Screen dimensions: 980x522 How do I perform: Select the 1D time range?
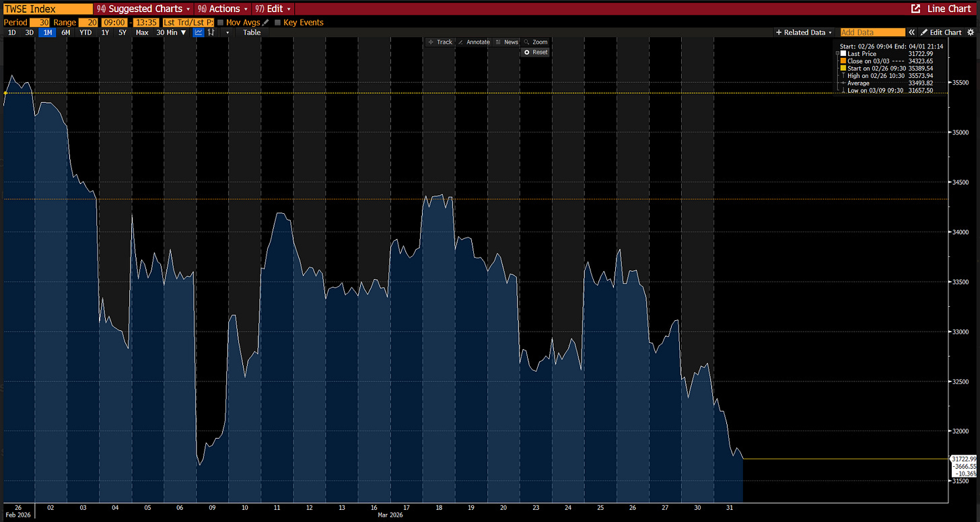coord(11,32)
